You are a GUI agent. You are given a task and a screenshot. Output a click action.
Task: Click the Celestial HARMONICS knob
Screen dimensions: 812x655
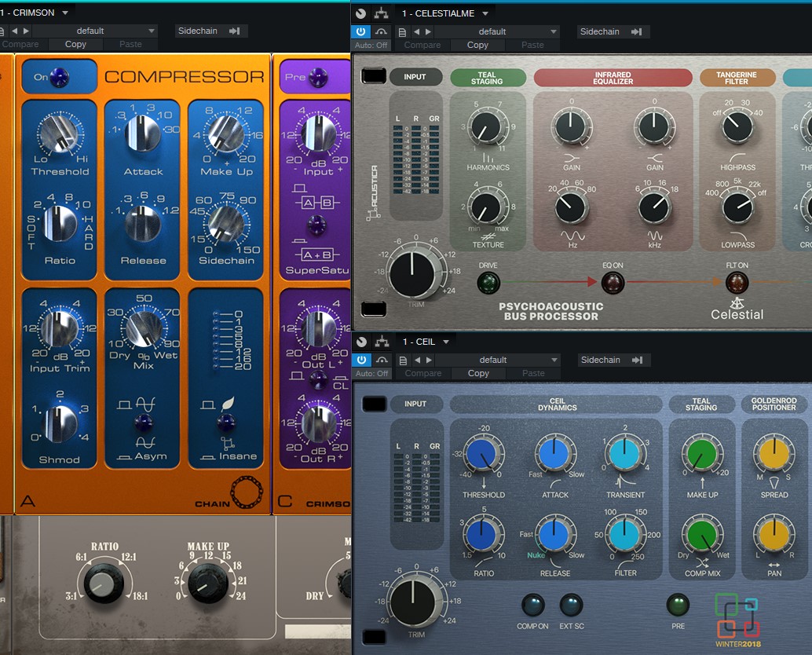coord(486,127)
